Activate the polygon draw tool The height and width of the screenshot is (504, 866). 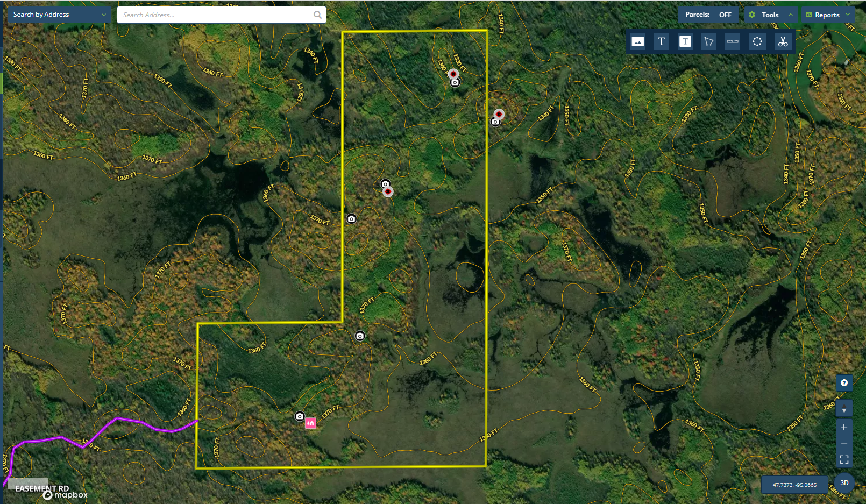[709, 41]
